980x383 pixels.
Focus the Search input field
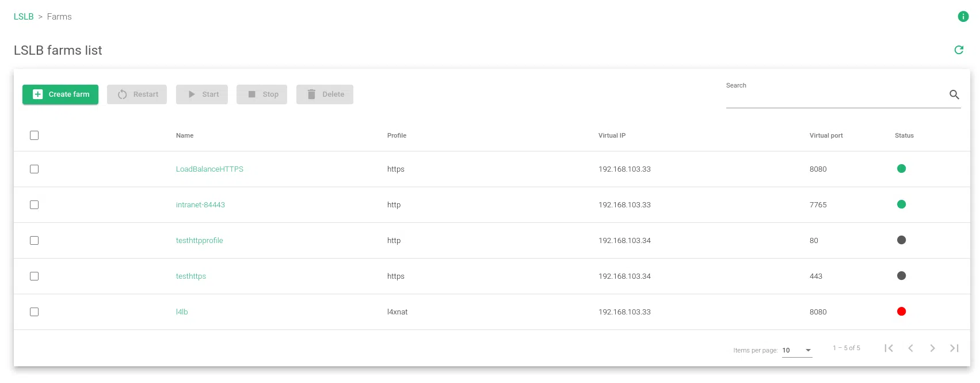(x=834, y=98)
